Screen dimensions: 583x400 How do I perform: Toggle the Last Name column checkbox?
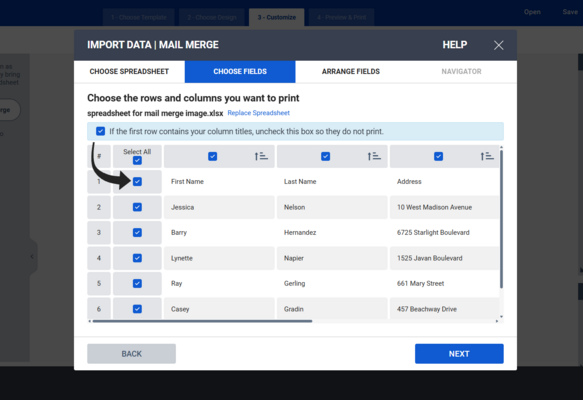[x=325, y=156]
